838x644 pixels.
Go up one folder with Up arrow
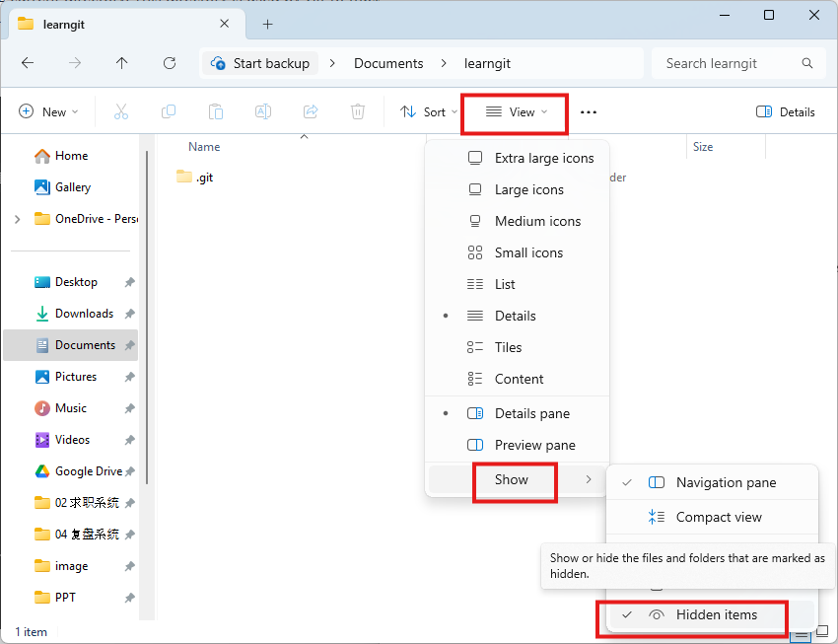(x=121, y=63)
